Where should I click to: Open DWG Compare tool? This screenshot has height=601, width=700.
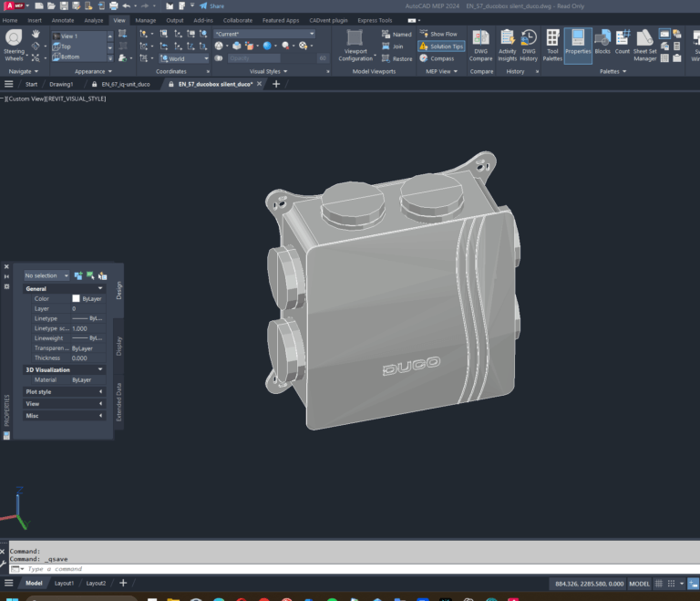pyautogui.click(x=481, y=46)
